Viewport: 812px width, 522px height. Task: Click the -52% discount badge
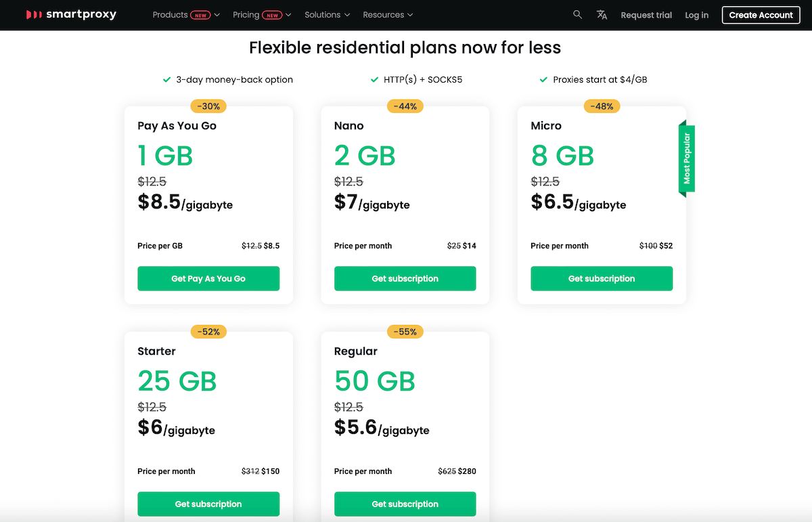coord(208,332)
